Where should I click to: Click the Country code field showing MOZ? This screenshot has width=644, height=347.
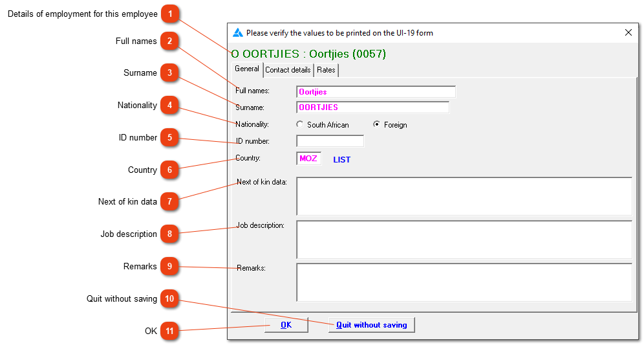[308, 159]
